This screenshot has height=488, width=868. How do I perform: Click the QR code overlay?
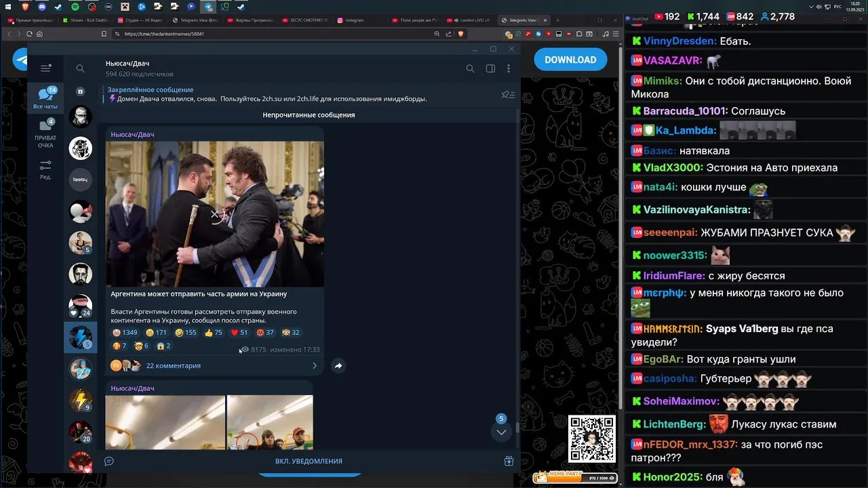[592, 439]
